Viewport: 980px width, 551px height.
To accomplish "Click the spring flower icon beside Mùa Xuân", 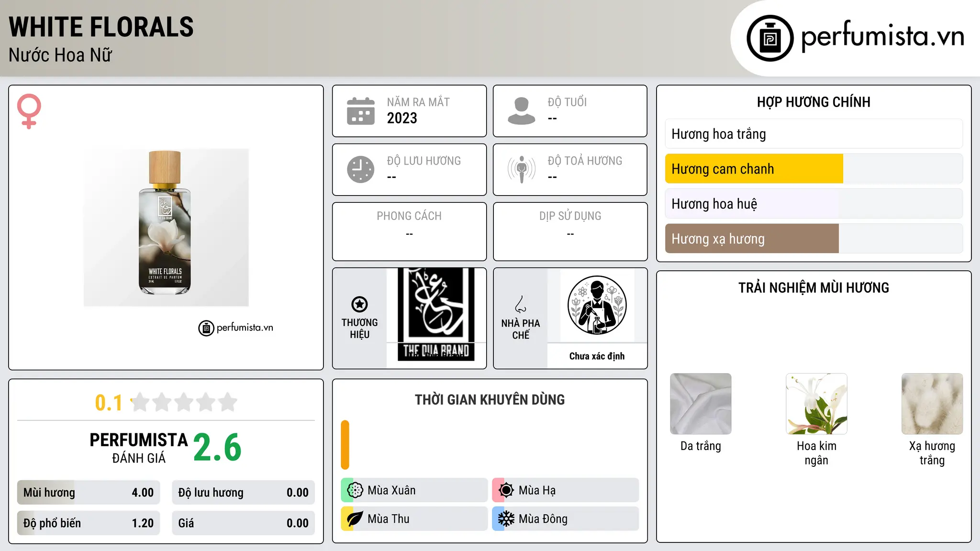I will [x=355, y=490].
